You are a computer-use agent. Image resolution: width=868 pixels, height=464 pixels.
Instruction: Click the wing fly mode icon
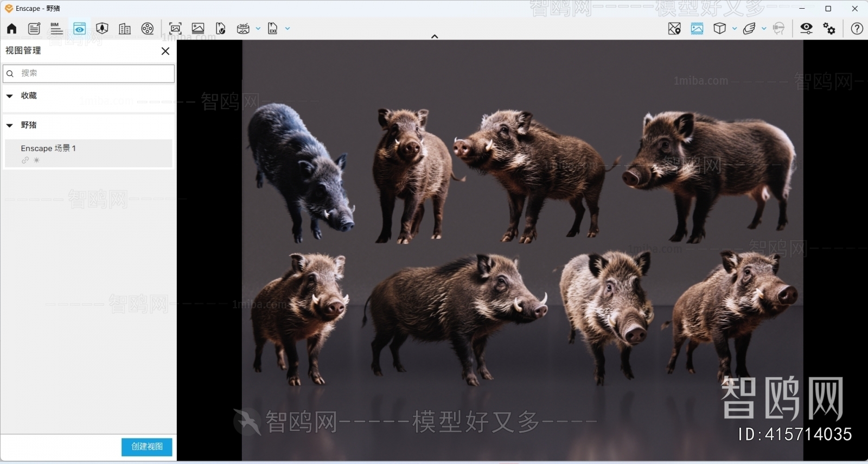[x=749, y=29]
